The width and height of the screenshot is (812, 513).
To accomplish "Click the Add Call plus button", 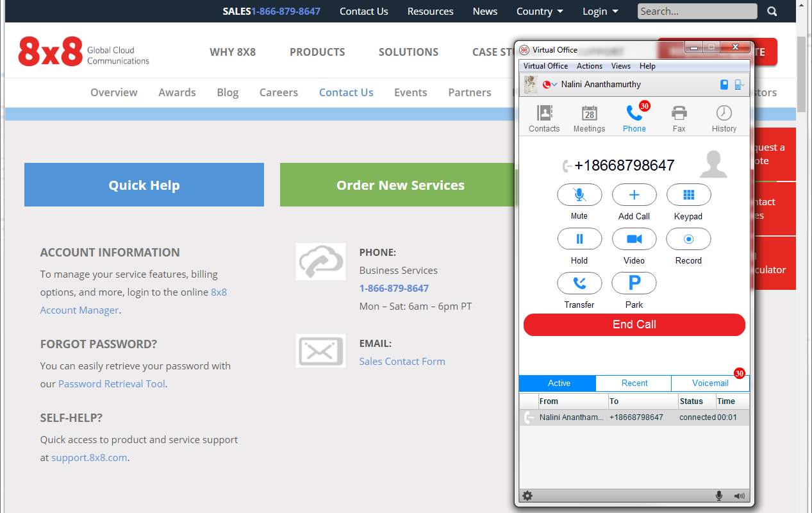I will coord(634,195).
